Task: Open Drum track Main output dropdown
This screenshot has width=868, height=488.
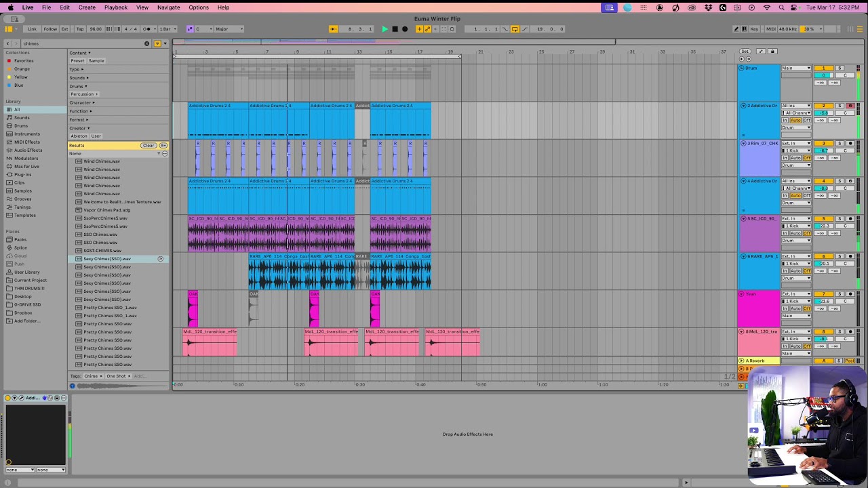Action: [796, 68]
